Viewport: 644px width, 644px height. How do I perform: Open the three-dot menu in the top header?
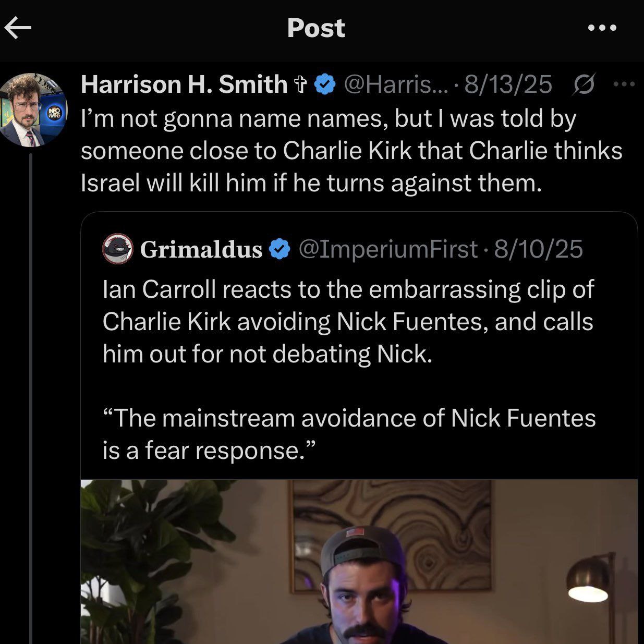click(x=602, y=28)
